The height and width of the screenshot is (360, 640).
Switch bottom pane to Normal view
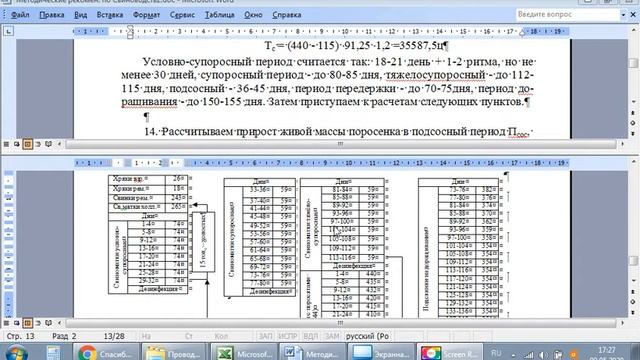(6, 323)
